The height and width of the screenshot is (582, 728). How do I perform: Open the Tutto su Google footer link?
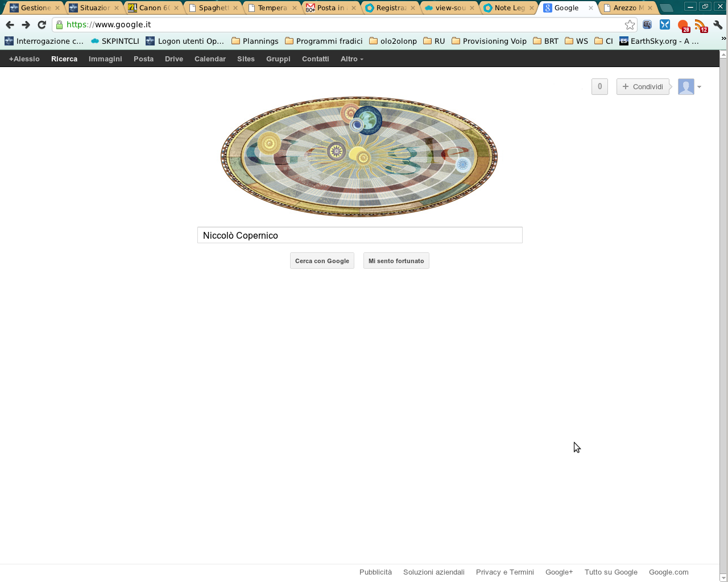coord(611,572)
